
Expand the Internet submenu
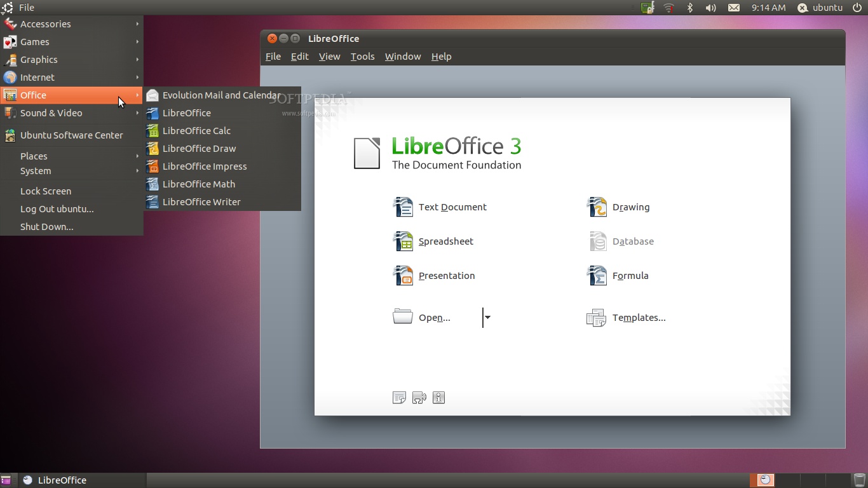[72, 78]
